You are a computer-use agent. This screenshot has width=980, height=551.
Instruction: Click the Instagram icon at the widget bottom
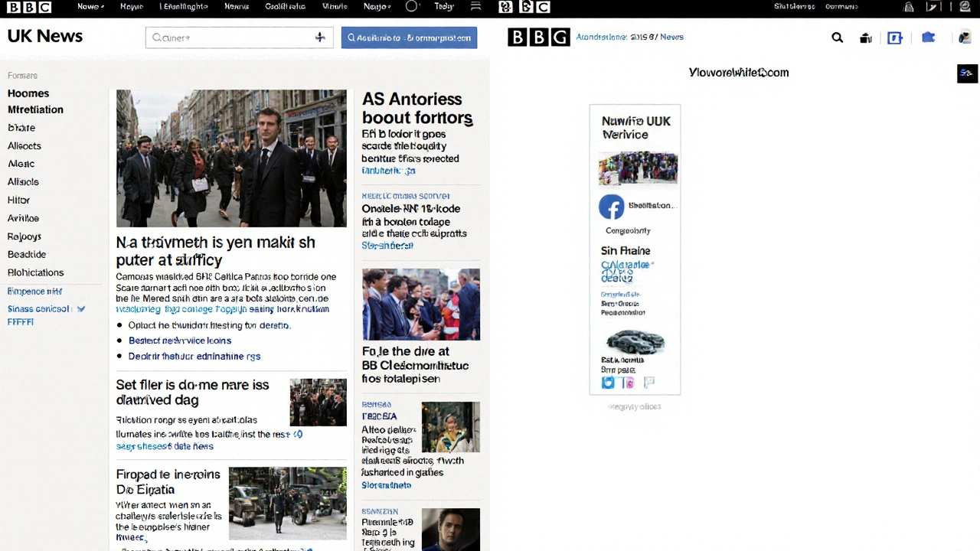pyautogui.click(x=628, y=383)
